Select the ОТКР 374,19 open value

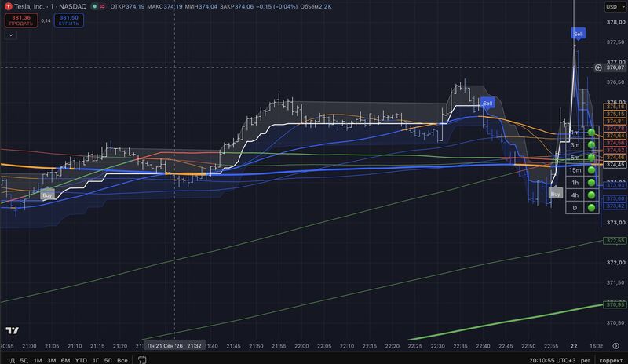(127, 6)
